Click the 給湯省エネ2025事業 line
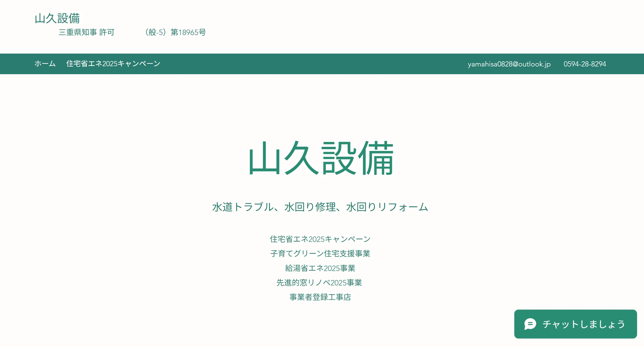This screenshot has width=644, height=347. (320, 268)
